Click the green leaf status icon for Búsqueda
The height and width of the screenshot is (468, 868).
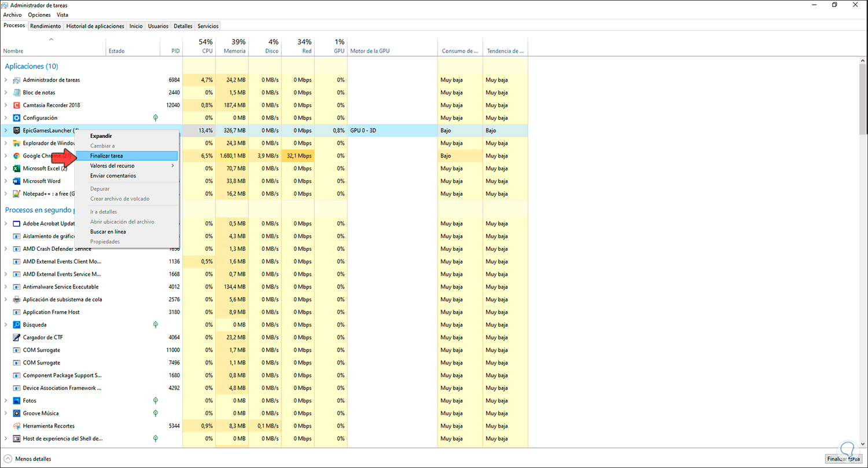[156, 325]
